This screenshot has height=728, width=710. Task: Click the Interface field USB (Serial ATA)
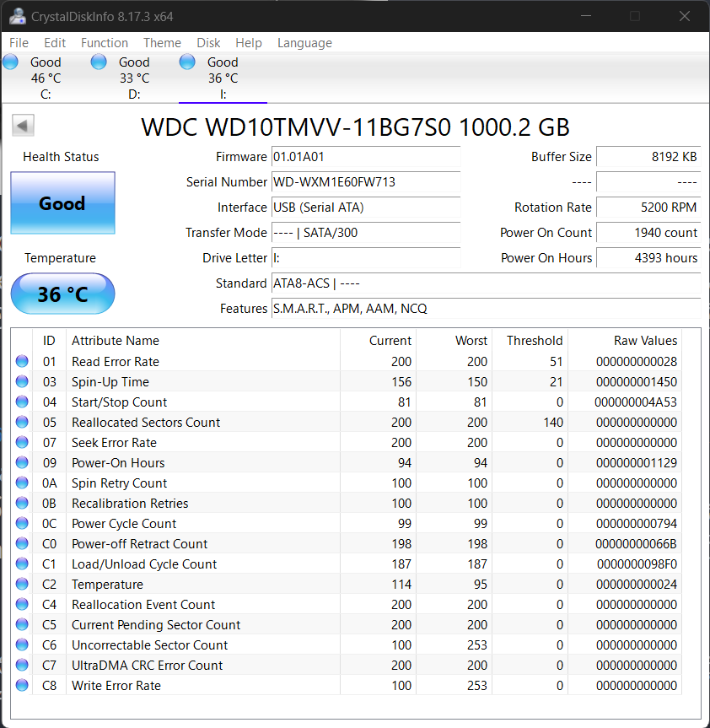point(366,207)
